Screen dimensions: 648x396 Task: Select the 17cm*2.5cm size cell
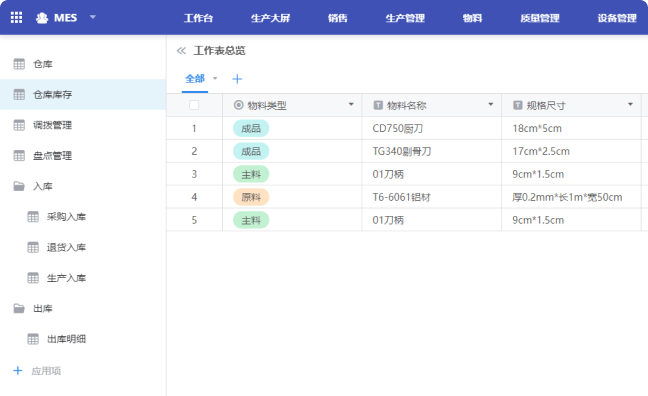point(572,151)
